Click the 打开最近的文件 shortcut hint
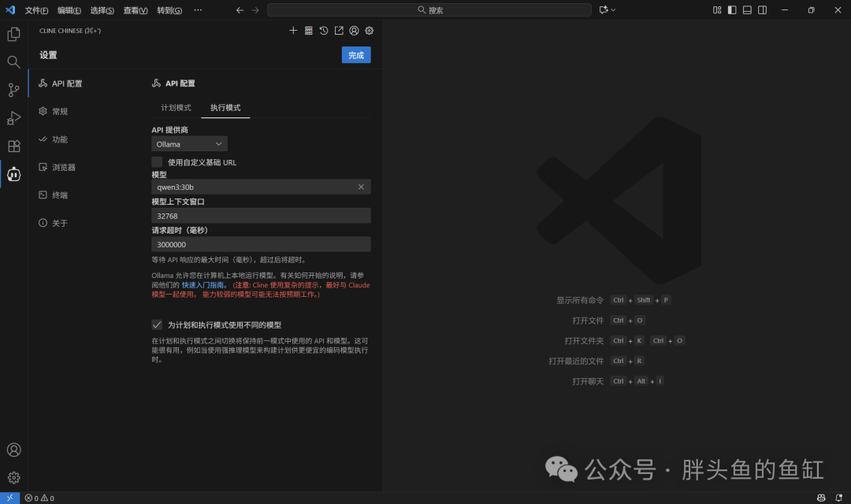Image resolution: width=851 pixels, height=504 pixels. (596, 361)
